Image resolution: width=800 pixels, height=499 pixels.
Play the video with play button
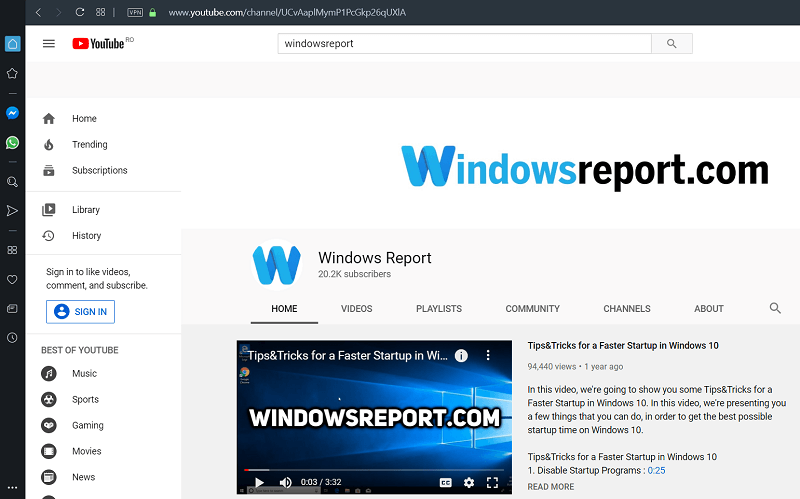259,482
